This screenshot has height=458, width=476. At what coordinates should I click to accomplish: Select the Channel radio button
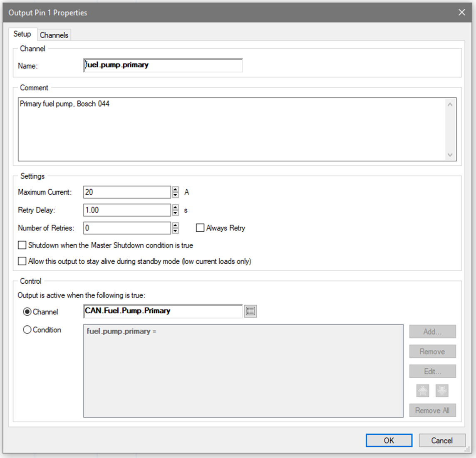click(x=27, y=312)
